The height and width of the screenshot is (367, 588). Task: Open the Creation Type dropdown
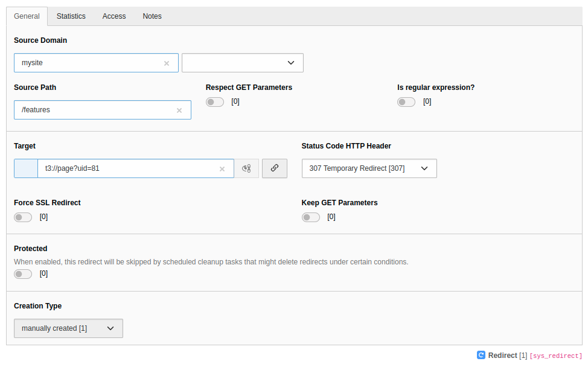(68, 328)
